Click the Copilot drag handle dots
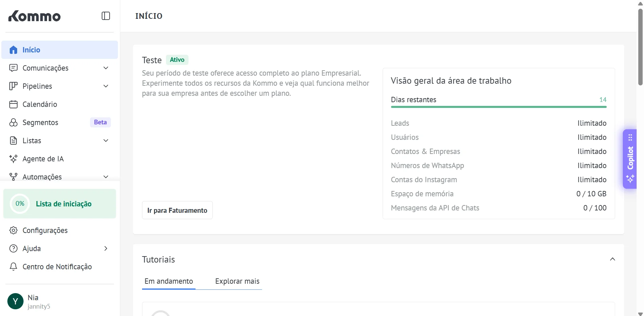This screenshot has width=644, height=316. [x=630, y=137]
